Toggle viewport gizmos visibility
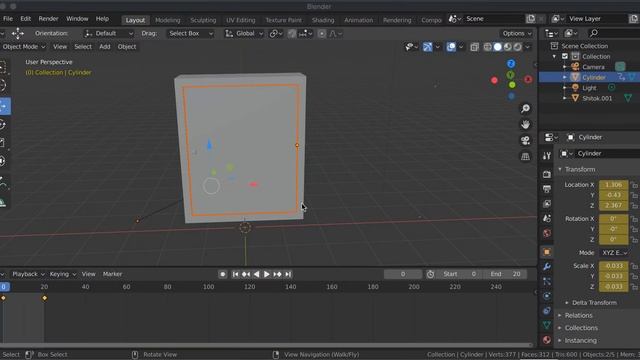 coord(427,47)
